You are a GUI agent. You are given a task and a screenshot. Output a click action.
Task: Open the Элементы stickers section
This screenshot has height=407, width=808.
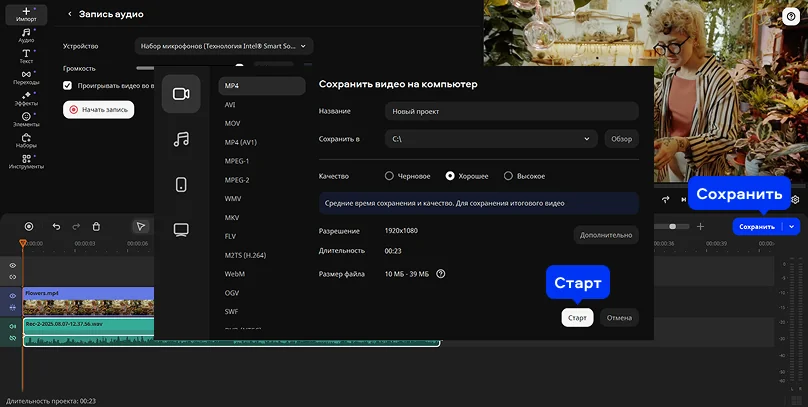(26, 120)
